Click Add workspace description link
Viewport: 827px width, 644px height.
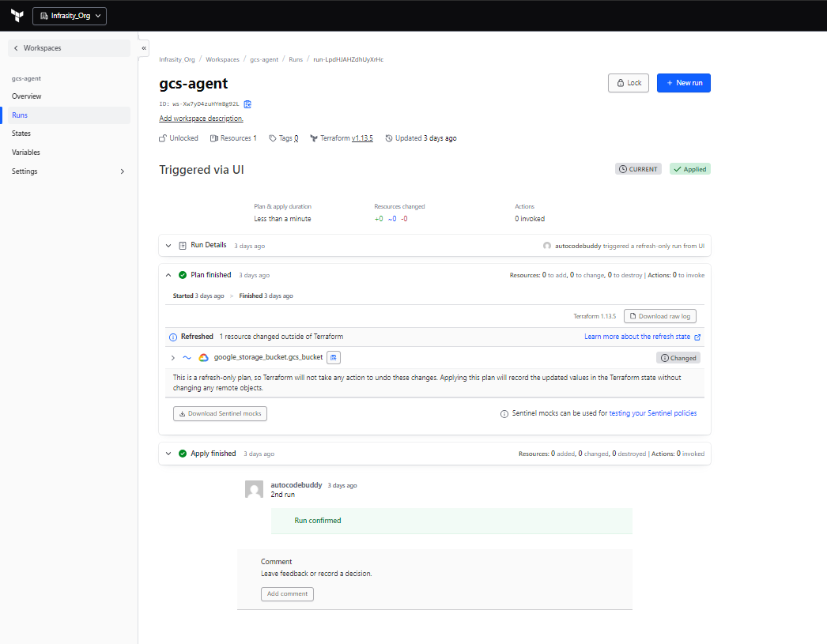coord(201,119)
